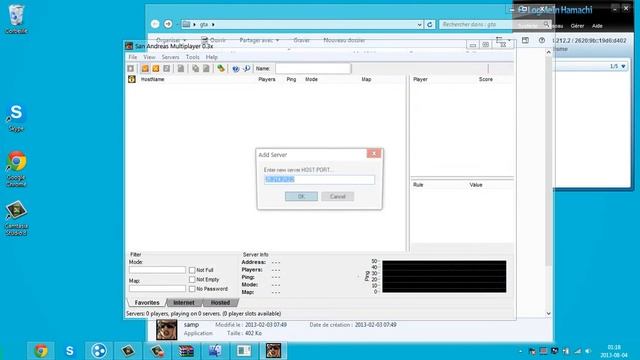This screenshot has height=360, width=640.
Task: Open Recycle Bin on the desktop
Action: click(x=16, y=19)
